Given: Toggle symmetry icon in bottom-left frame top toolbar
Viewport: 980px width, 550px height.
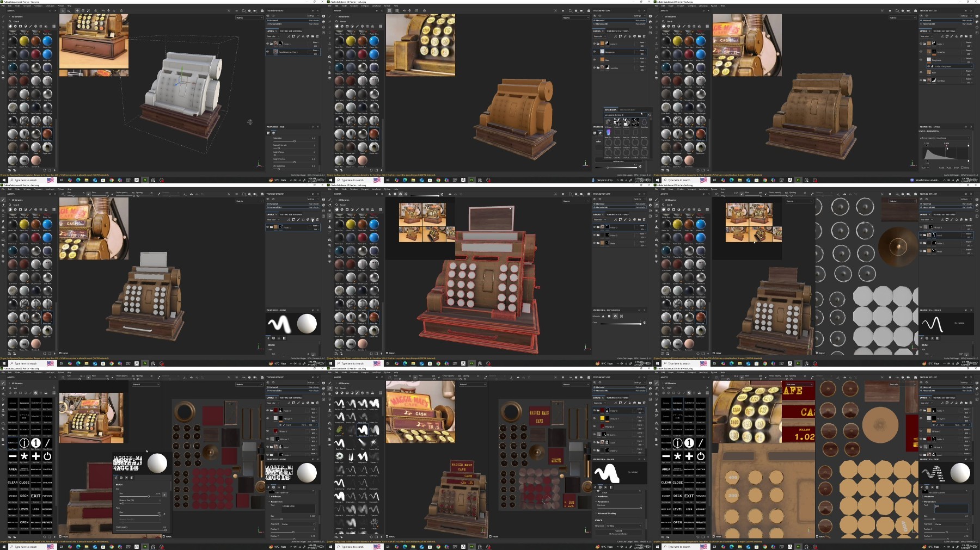Looking at the screenshot, I should [x=191, y=378].
